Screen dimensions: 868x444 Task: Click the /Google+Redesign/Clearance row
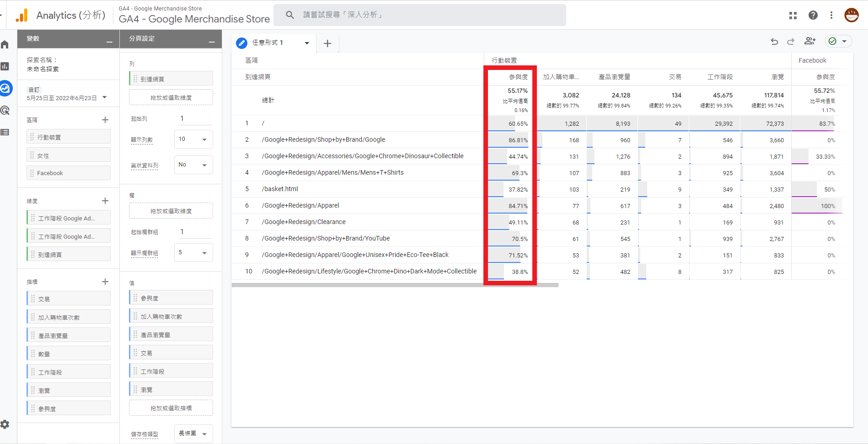304,222
